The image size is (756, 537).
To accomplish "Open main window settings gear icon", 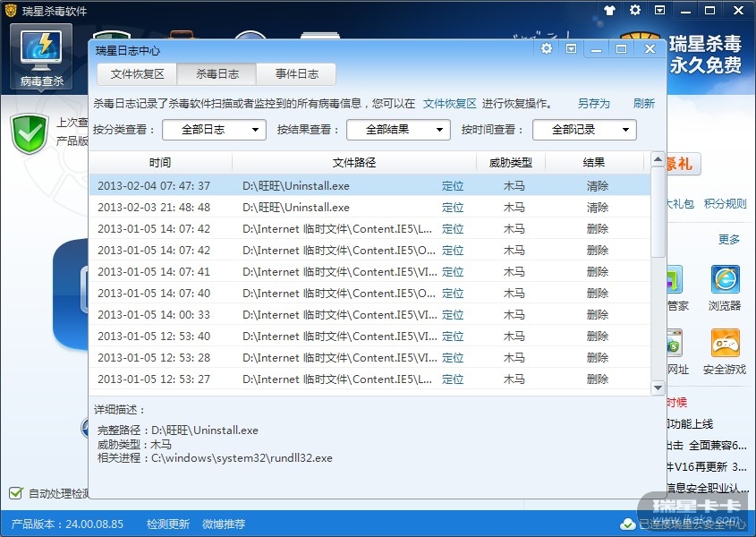I will (x=635, y=10).
